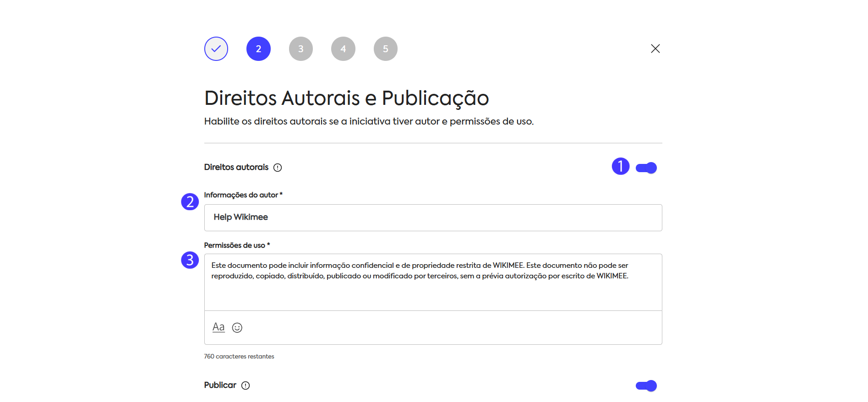Turn off the Publicar switch
Image resolution: width=868 pixels, height=402 pixels.
click(646, 386)
